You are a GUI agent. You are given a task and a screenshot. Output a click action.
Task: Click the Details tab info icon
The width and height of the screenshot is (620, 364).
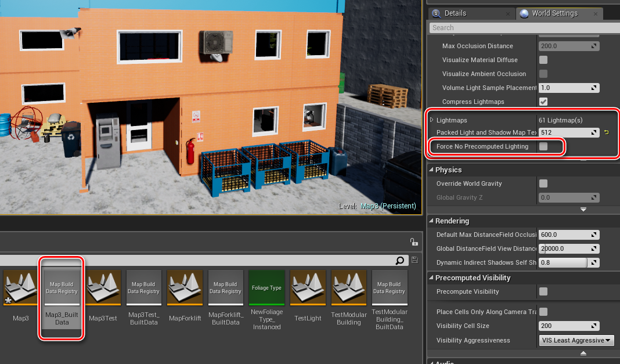(436, 13)
